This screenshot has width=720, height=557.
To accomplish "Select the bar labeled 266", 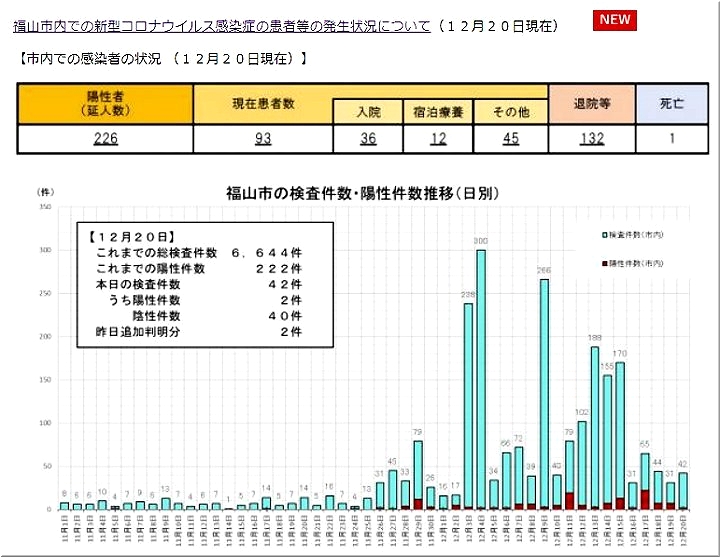I will pyautogui.click(x=544, y=395).
